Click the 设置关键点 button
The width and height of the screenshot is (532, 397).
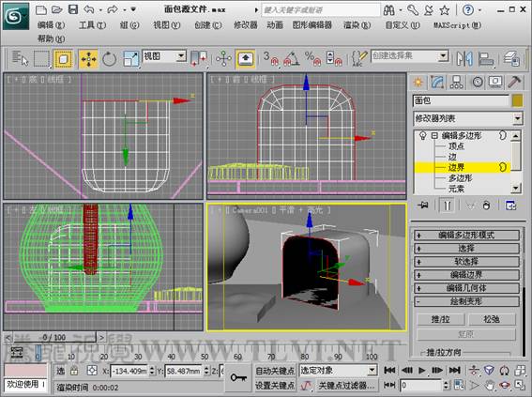point(275,386)
